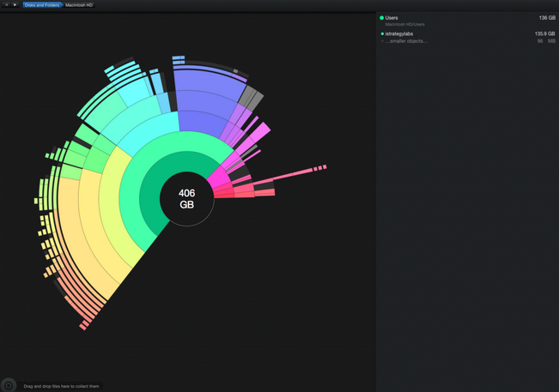
Task: Open the Disks and Folders breadcrumb
Action: point(42,5)
